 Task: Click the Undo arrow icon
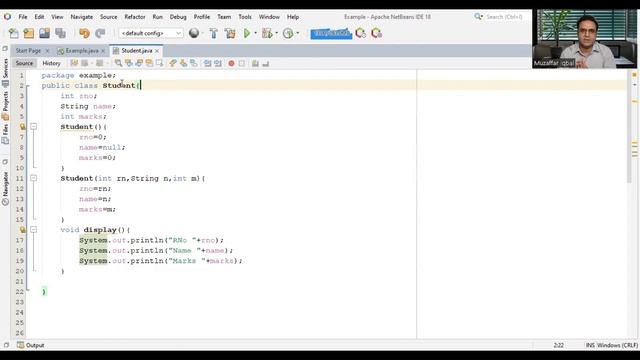pyautogui.click(x=84, y=33)
